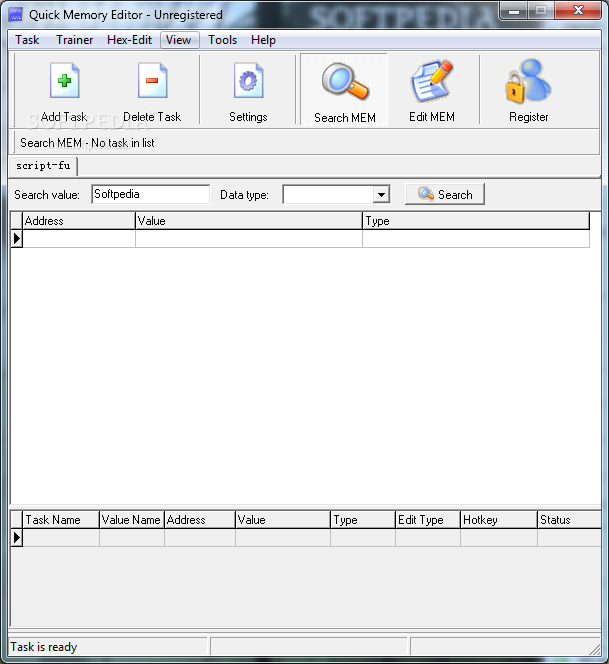Click the Type column header in results
The image size is (609, 664).
pos(476,221)
